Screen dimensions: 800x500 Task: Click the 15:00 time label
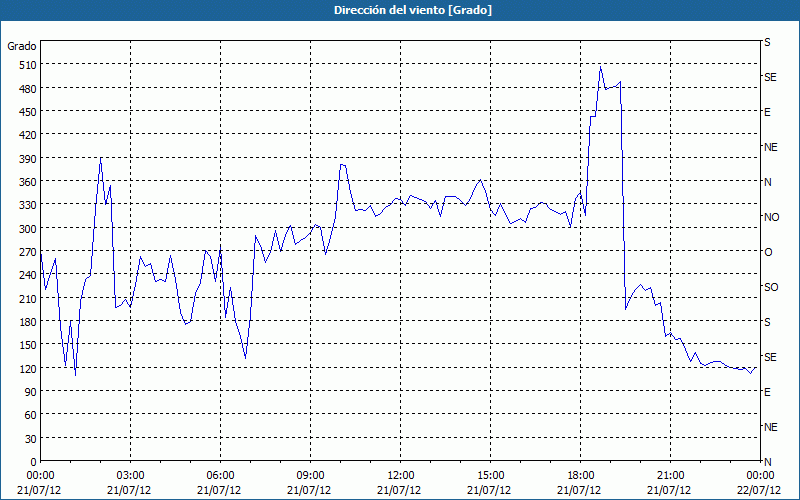pyautogui.click(x=490, y=476)
